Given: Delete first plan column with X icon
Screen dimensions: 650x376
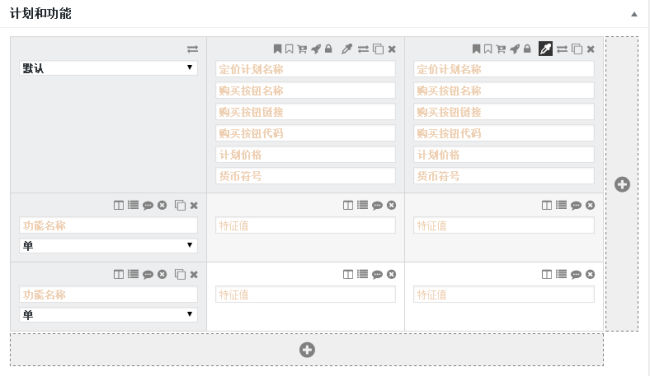Looking at the screenshot, I should point(392,49).
